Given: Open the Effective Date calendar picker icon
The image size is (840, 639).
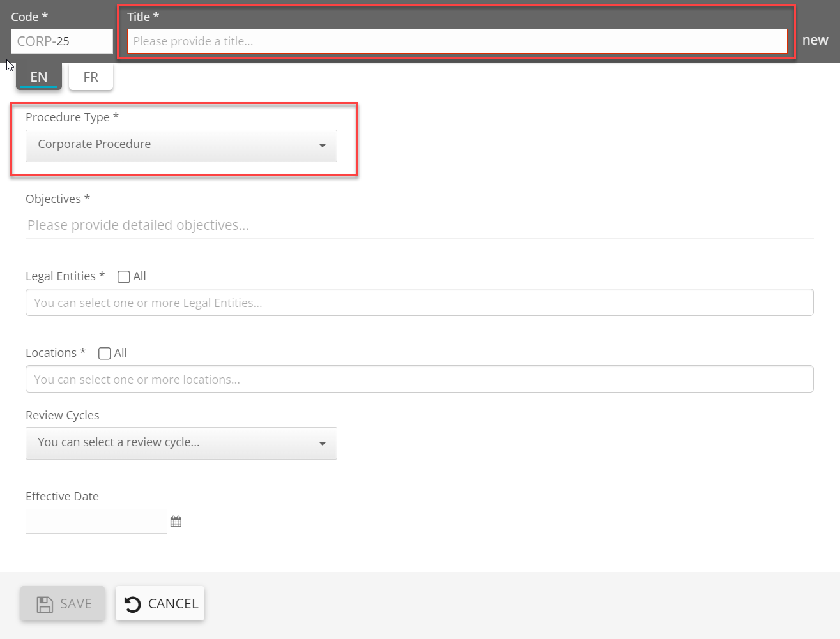Looking at the screenshot, I should coord(176,522).
